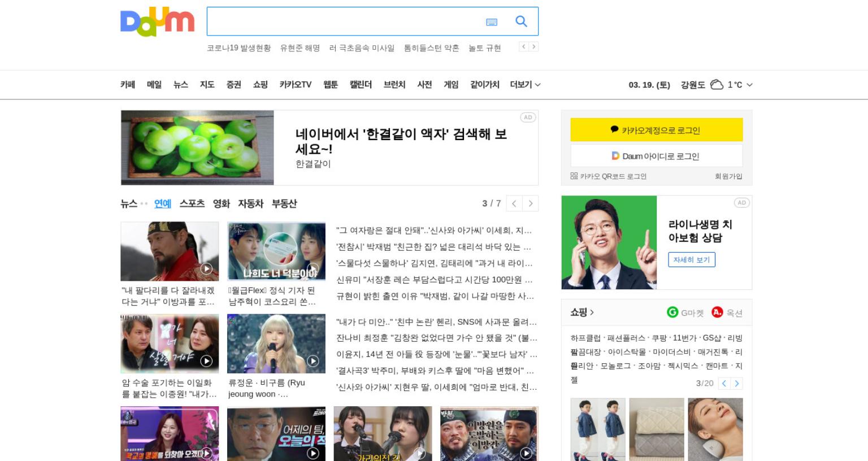This screenshot has width=868, height=461.
Task: Expand the weather dropdown arrow
Action: [x=750, y=85]
